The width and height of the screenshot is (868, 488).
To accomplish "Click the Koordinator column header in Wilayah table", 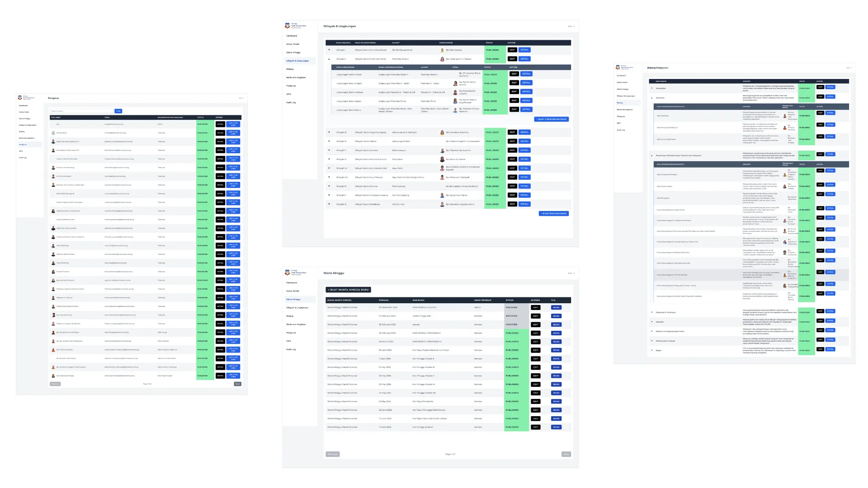I will click(446, 43).
